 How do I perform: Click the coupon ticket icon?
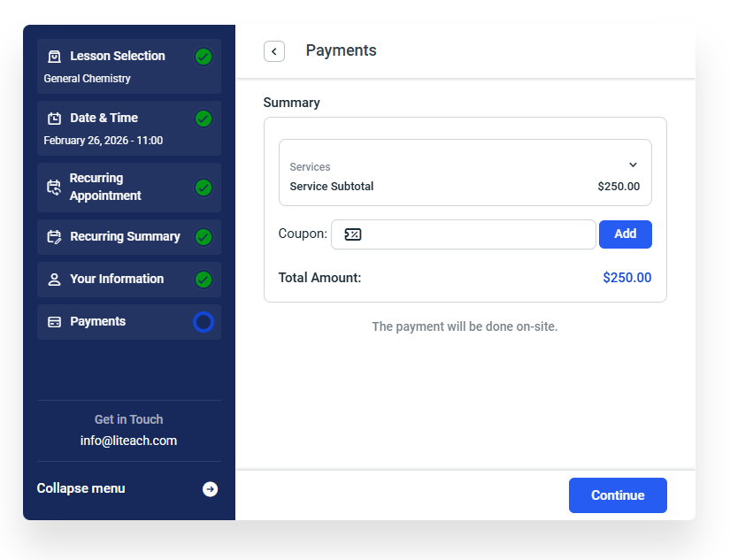tap(353, 234)
